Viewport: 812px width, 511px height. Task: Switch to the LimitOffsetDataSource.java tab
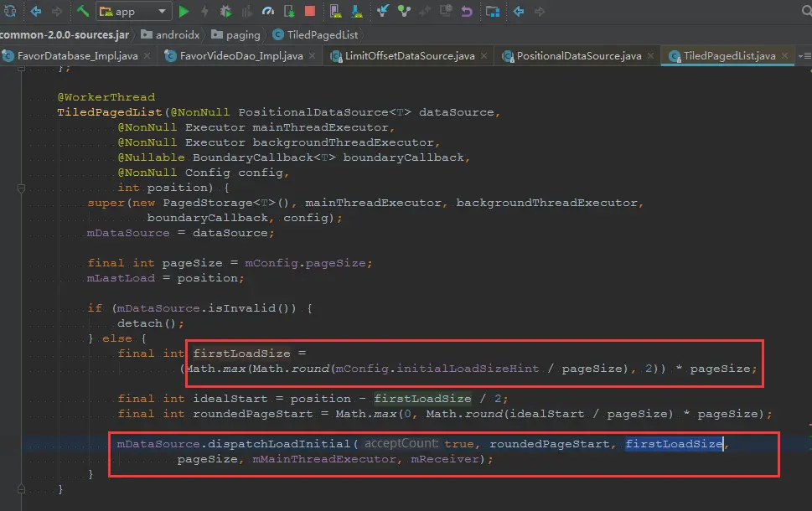tap(409, 56)
